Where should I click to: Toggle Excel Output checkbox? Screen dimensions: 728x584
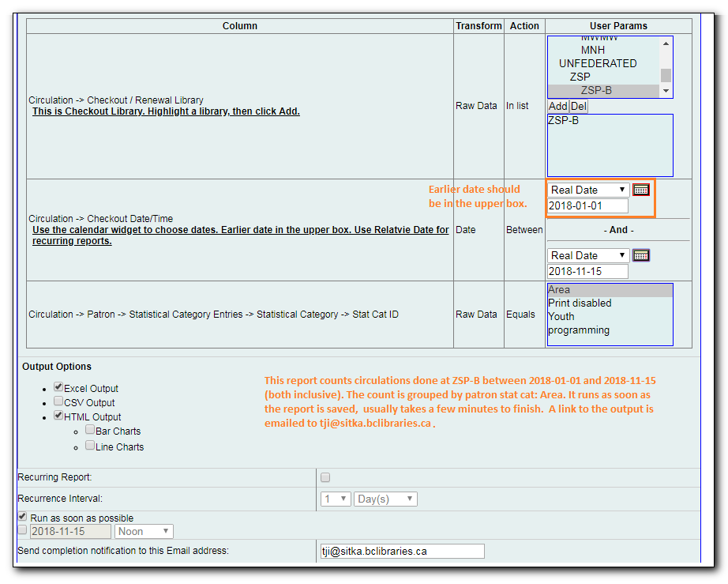click(58, 387)
